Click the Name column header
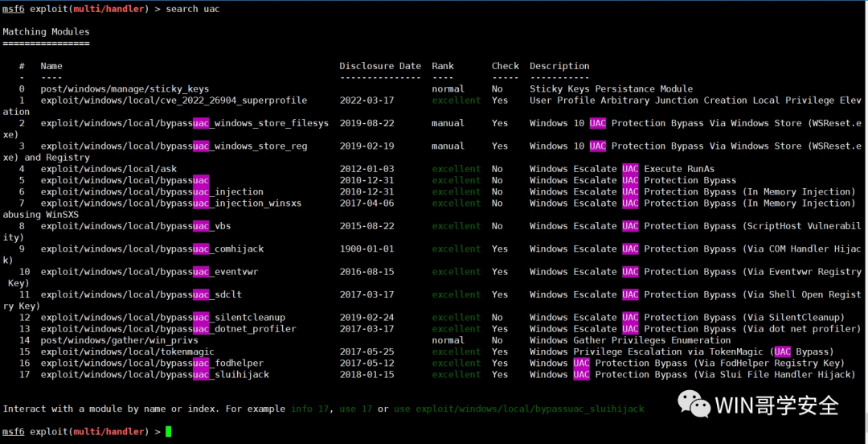The height and width of the screenshot is (444, 868). pos(51,66)
